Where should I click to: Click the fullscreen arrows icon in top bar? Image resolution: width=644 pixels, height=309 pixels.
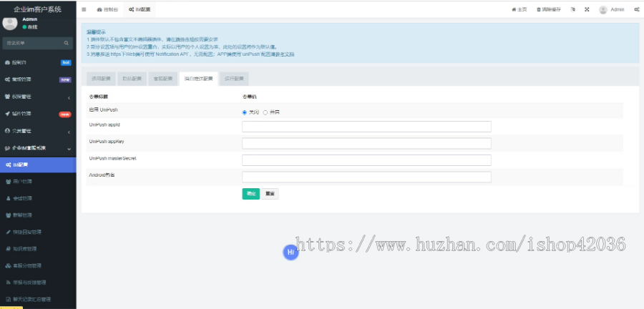click(x=587, y=9)
